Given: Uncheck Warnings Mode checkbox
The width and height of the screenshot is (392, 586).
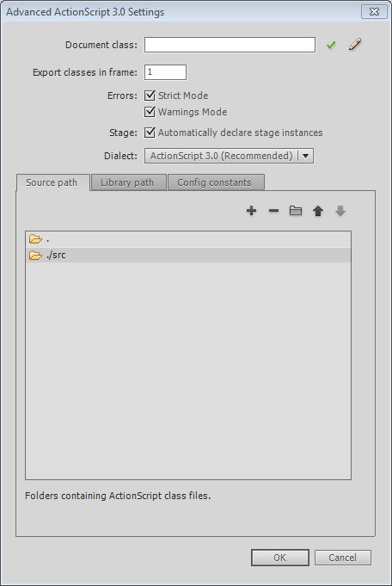Looking at the screenshot, I should 150,112.
